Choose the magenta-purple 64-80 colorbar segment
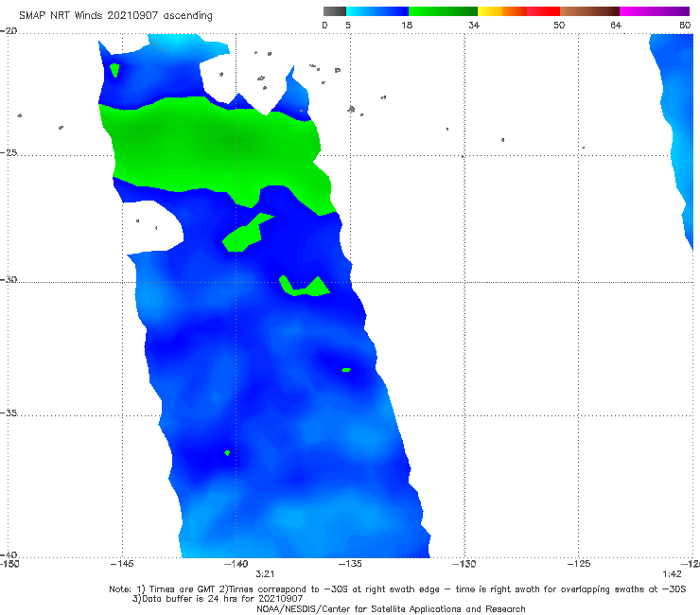The height and width of the screenshot is (615, 700). (x=655, y=11)
